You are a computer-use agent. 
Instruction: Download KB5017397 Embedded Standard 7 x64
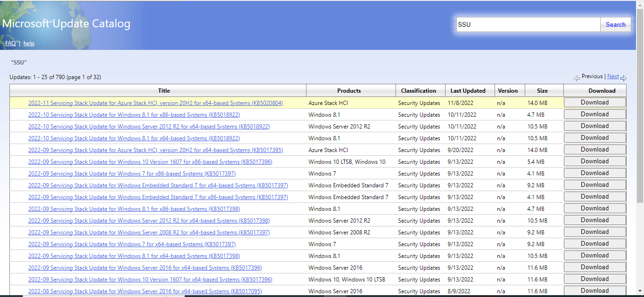click(x=594, y=185)
